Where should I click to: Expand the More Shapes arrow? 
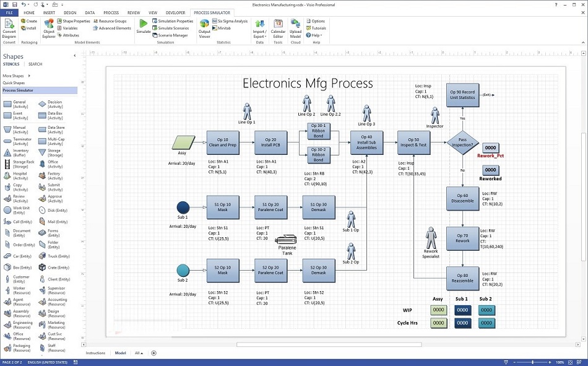coord(29,76)
